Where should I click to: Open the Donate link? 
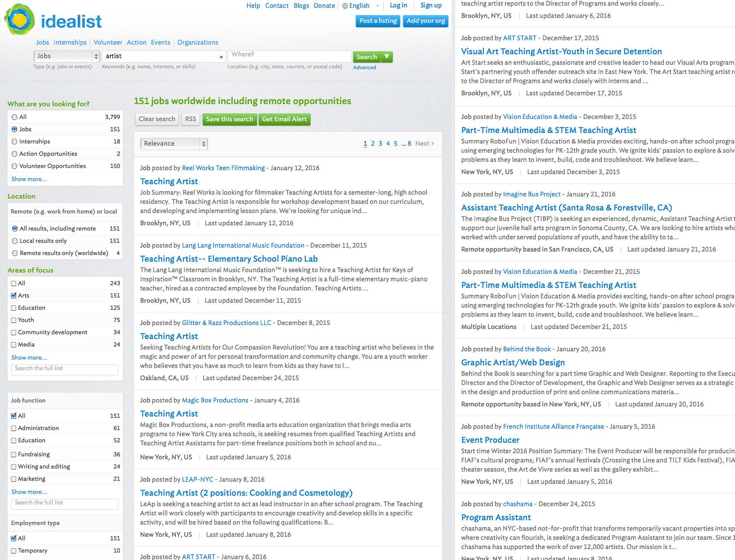coord(324,6)
